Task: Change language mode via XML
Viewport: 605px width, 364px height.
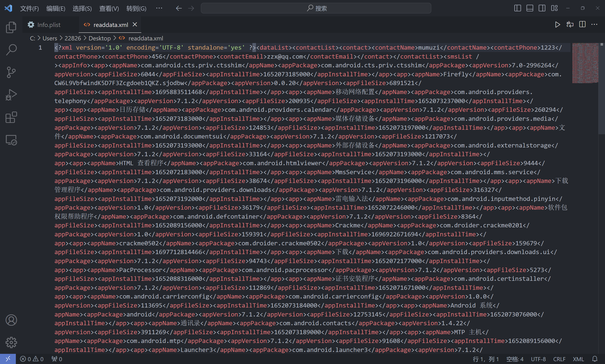Action: pos(578,359)
